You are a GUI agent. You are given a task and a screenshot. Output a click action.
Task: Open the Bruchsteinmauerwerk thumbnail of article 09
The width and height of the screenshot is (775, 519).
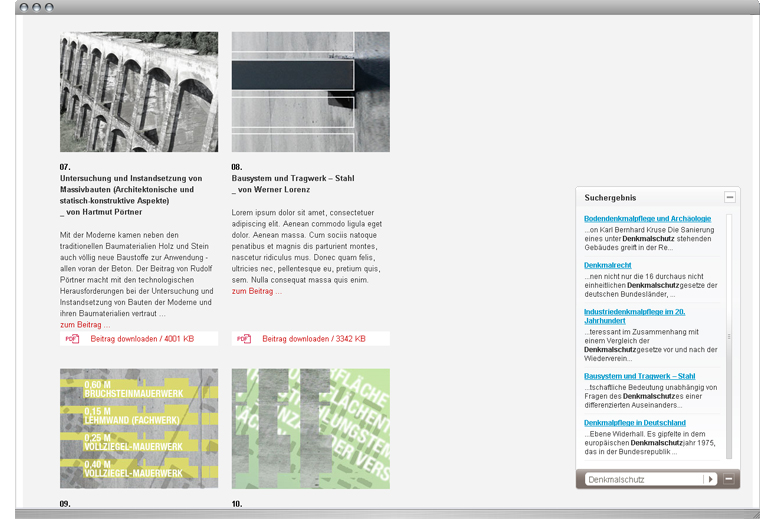point(139,429)
